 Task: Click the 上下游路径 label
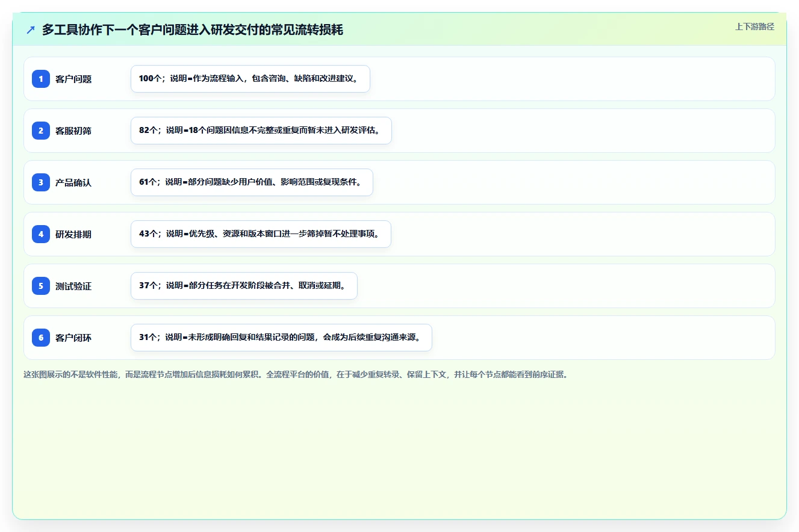(x=754, y=27)
